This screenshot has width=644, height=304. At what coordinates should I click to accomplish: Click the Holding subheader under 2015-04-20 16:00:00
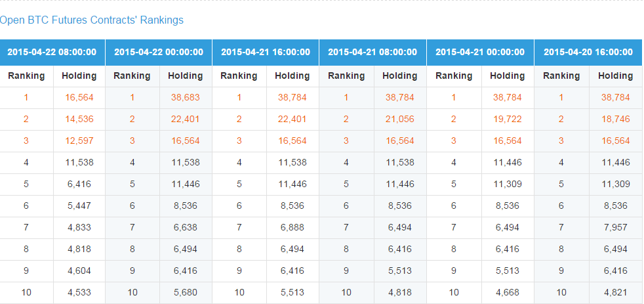tap(615, 76)
